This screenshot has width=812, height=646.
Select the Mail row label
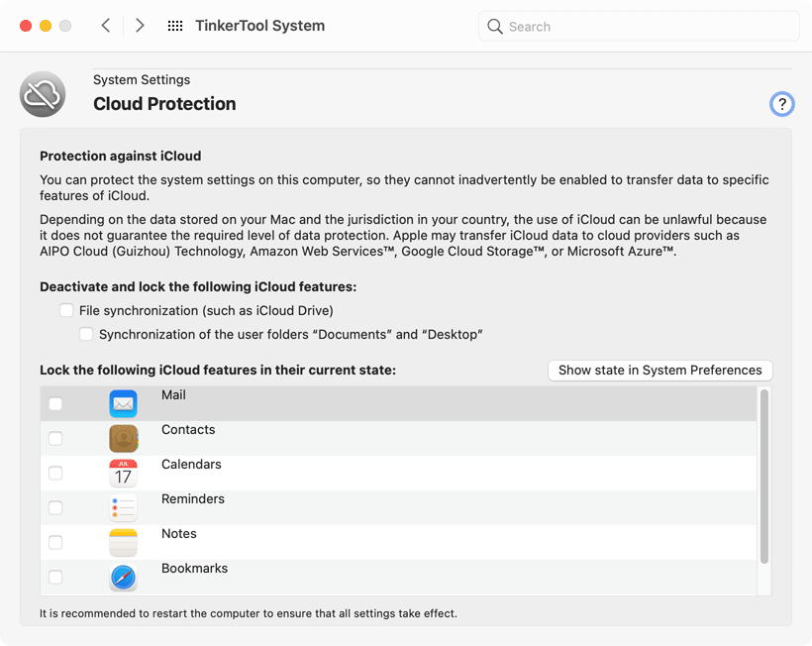click(173, 395)
